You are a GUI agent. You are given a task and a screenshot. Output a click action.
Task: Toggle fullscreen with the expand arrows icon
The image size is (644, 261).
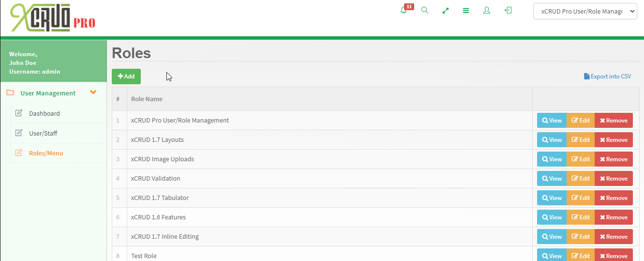point(446,10)
